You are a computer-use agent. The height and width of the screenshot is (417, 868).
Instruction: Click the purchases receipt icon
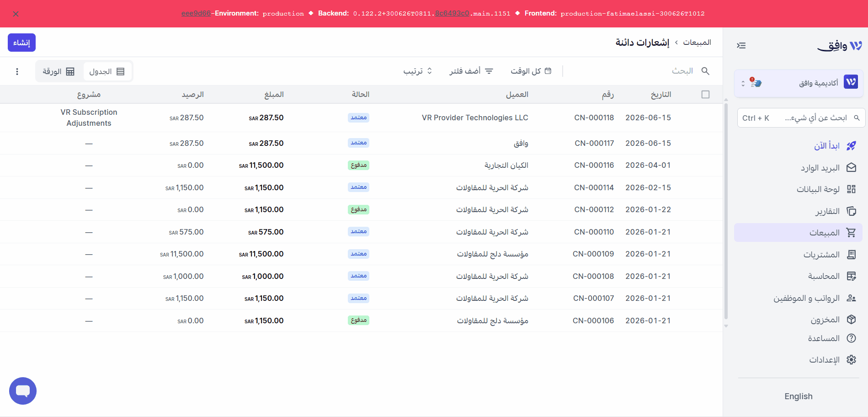(x=851, y=255)
